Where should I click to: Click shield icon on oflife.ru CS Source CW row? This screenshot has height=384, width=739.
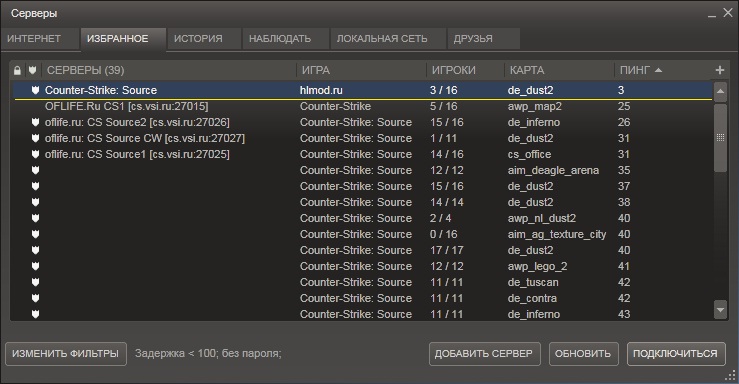point(35,138)
